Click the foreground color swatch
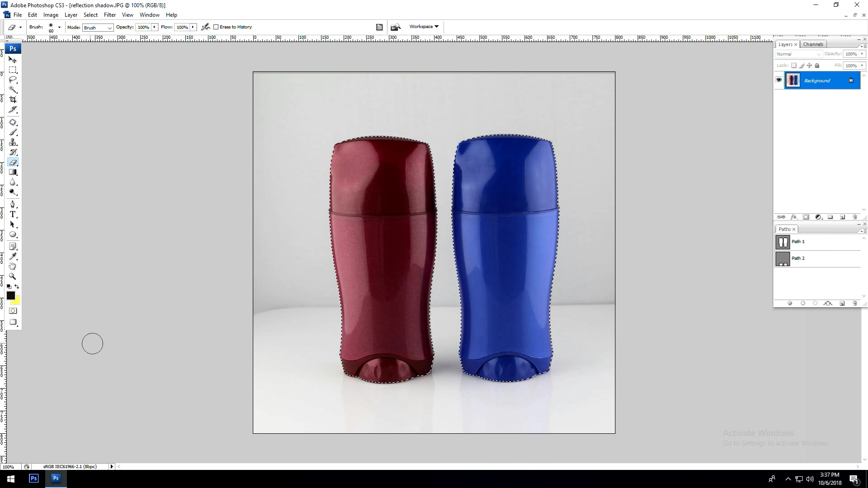Image resolution: width=868 pixels, height=488 pixels. [10, 295]
